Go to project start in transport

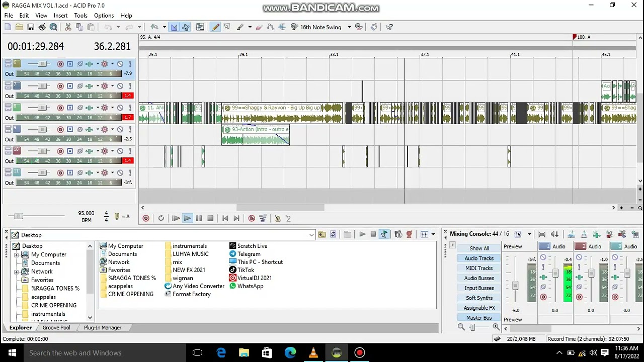225,218
